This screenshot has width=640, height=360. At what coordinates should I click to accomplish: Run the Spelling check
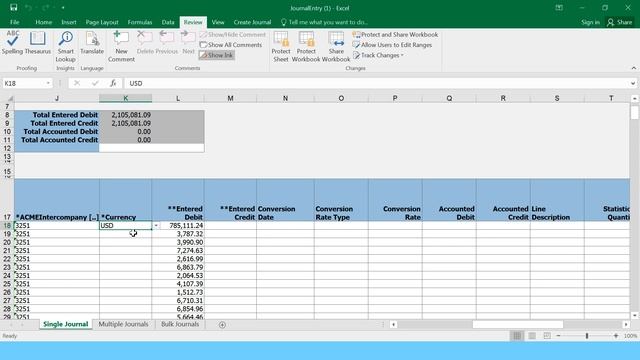[x=12, y=43]
